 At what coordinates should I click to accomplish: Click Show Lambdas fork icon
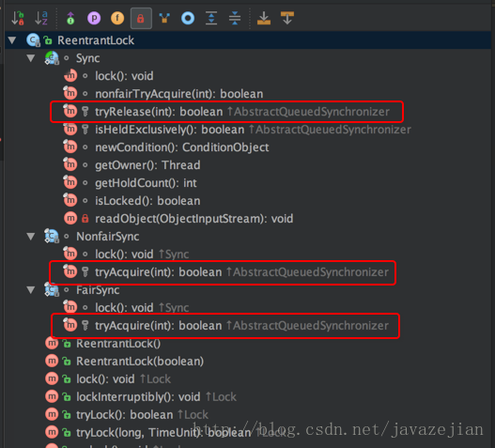click(x=164, y=18)
